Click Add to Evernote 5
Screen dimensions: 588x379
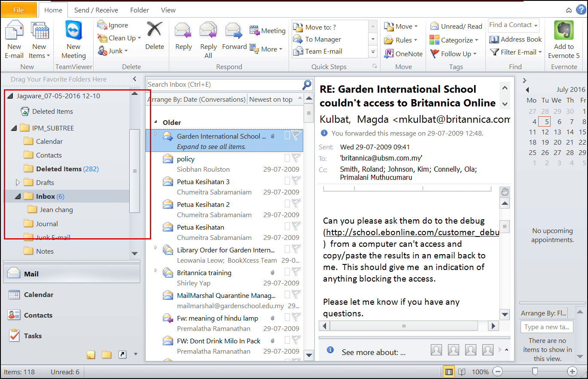564,40
